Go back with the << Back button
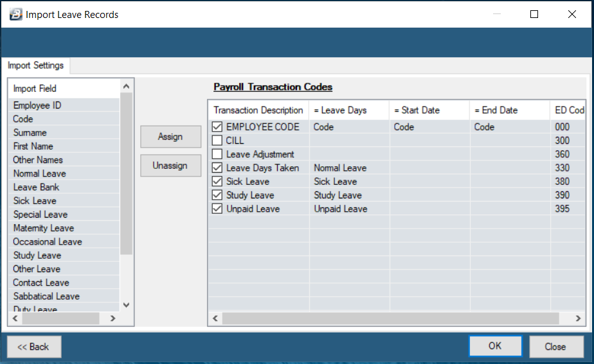 [x=33, y=347]
